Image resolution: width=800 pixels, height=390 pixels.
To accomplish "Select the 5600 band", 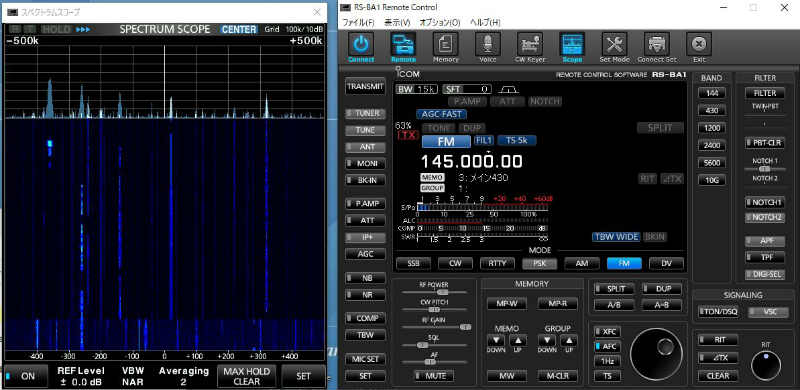I will (711, 163).
